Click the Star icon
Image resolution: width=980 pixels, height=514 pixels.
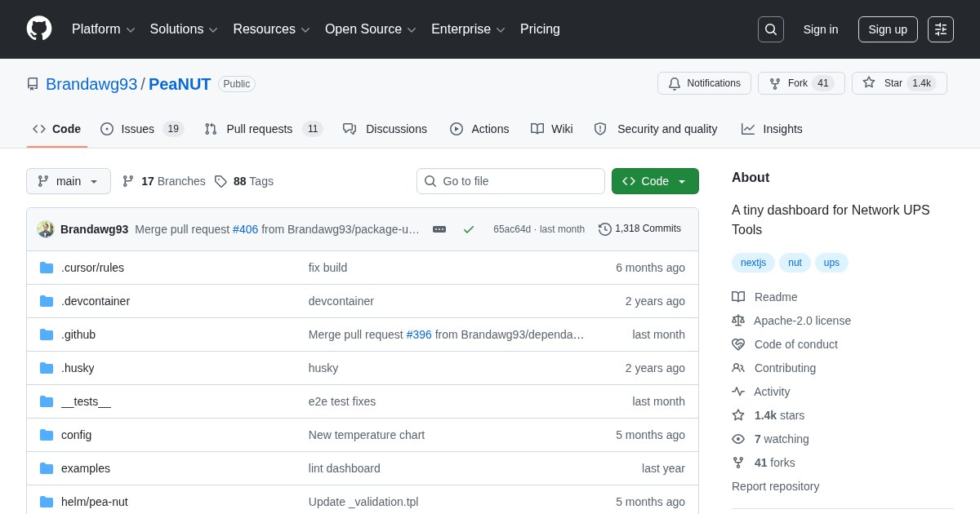(869, 82)
